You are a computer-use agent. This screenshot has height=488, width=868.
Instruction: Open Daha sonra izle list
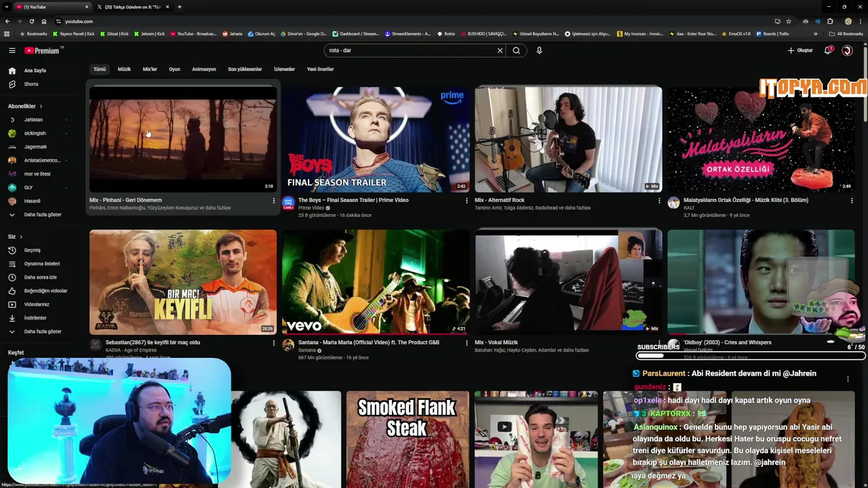[x=40, y=277]
